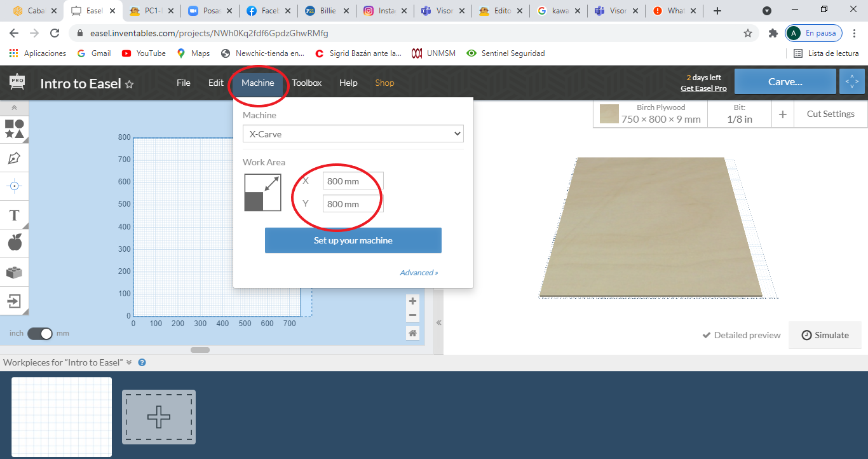Choose the Drill point tool
Viewport: 868px width, 459px height.
(x=14, y=186)
